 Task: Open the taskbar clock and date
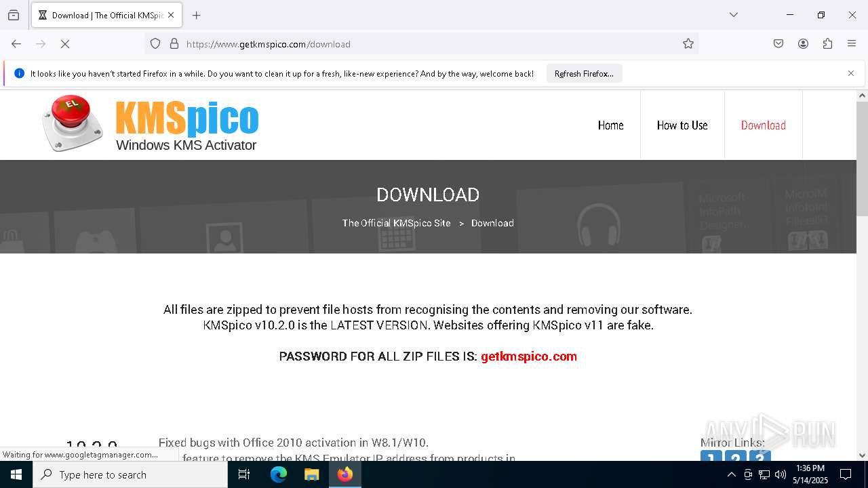click(x=810, y=474)
